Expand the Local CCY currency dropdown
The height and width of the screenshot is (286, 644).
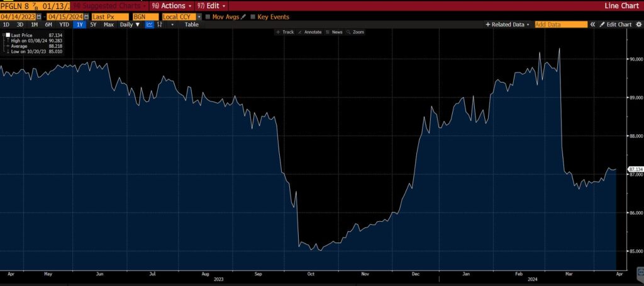[199, 16]
